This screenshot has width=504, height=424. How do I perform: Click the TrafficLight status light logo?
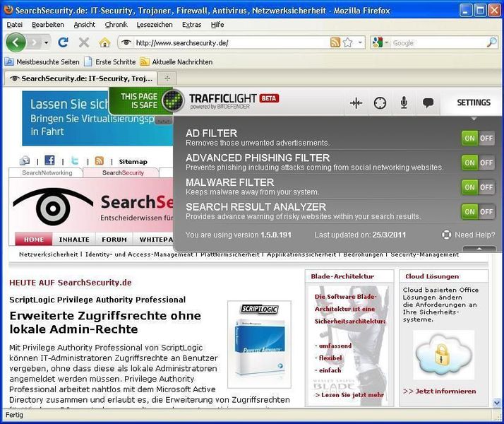[173, 100]
